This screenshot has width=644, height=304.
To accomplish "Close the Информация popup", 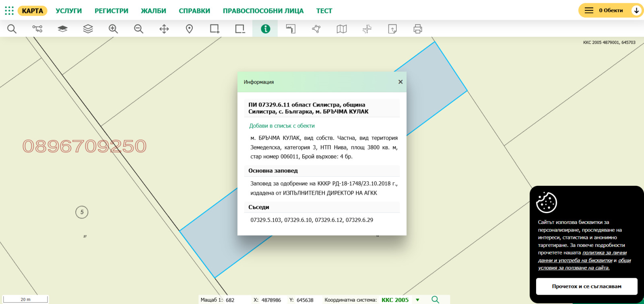I will click(x=400, y=82).
